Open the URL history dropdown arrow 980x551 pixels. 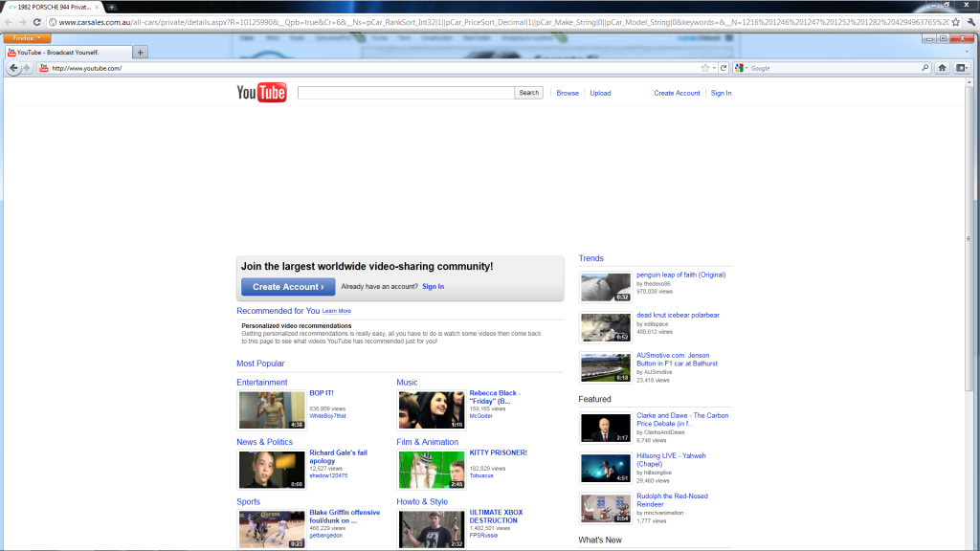click(715, 68)
